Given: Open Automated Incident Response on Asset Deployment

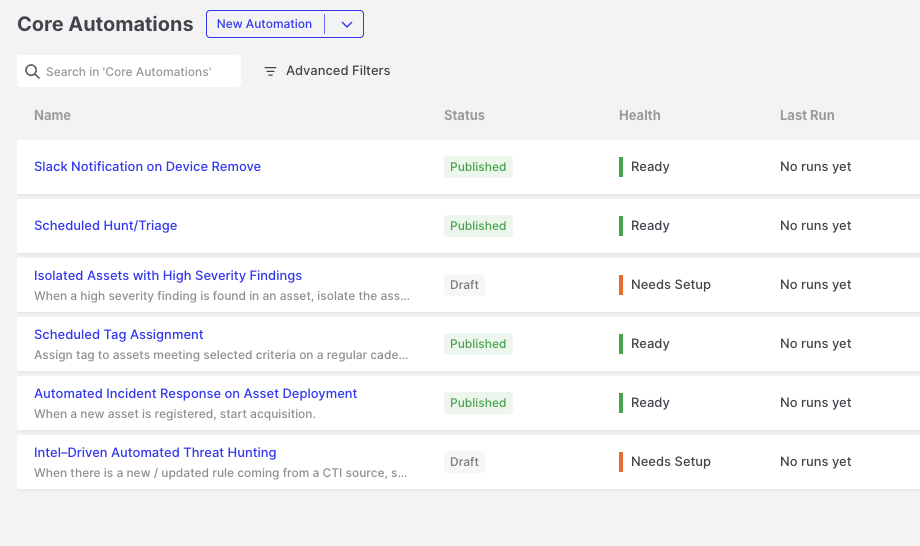Looking at the screenshot, I should [195, 394].
